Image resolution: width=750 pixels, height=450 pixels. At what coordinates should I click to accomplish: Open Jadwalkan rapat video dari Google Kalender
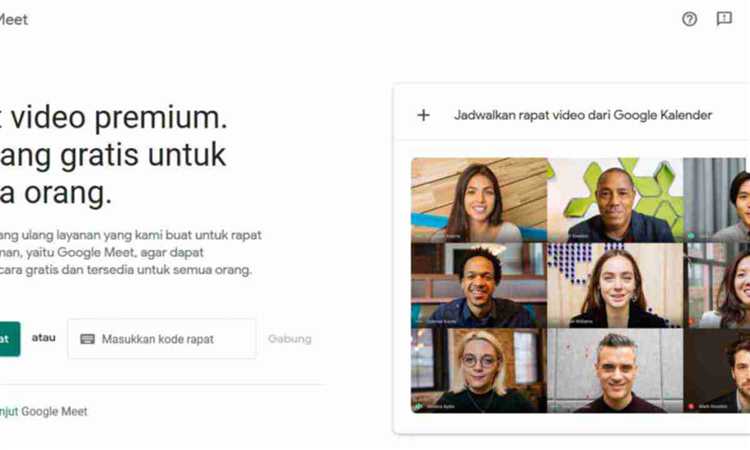pyautogui.click(x=583, y=115)
